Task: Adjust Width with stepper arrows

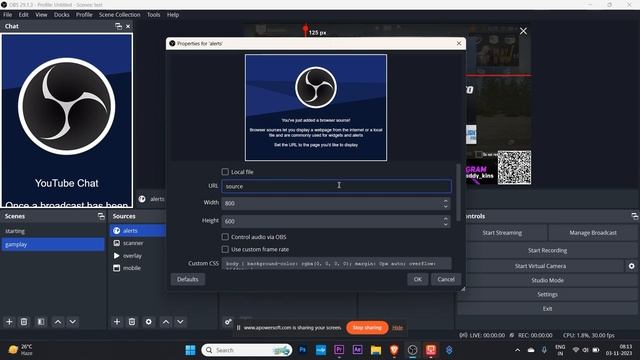Action: tap(446, 203)
